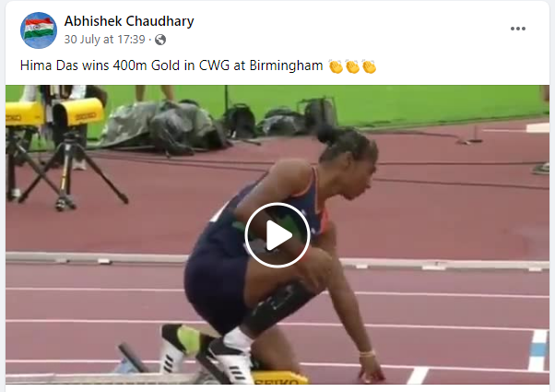Click the first clapping hands emoji
The width and height of the screenshot is (555, 392).
tap(336, 66)
